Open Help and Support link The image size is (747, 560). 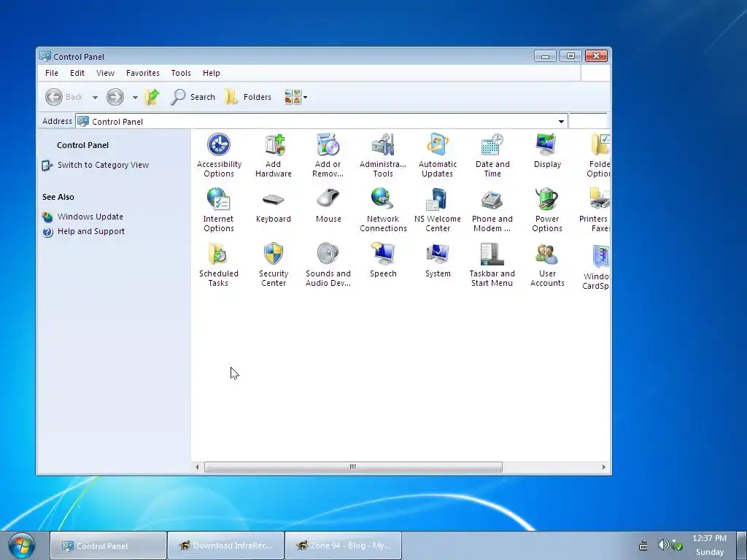point(91,231)
